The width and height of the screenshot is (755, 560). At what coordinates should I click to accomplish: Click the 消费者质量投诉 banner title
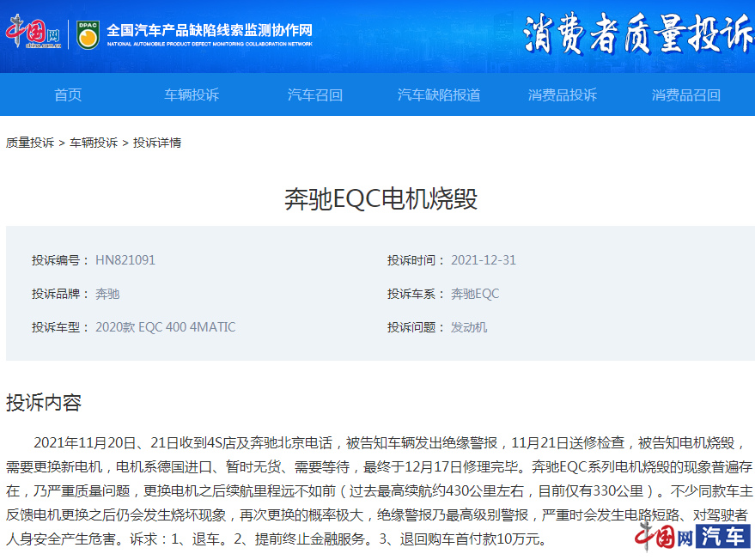pos(637,35)
